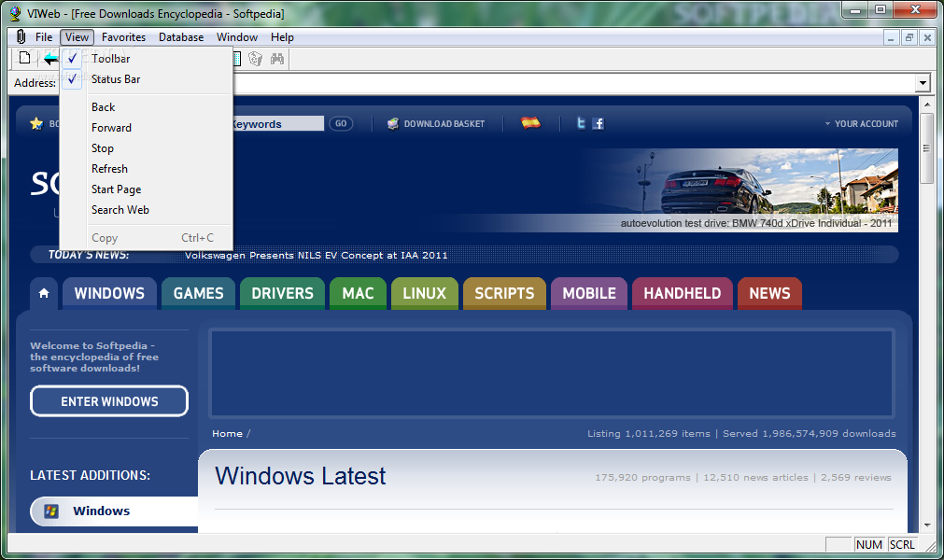Switch to the DRIVERS category tab

coord(282,294)
